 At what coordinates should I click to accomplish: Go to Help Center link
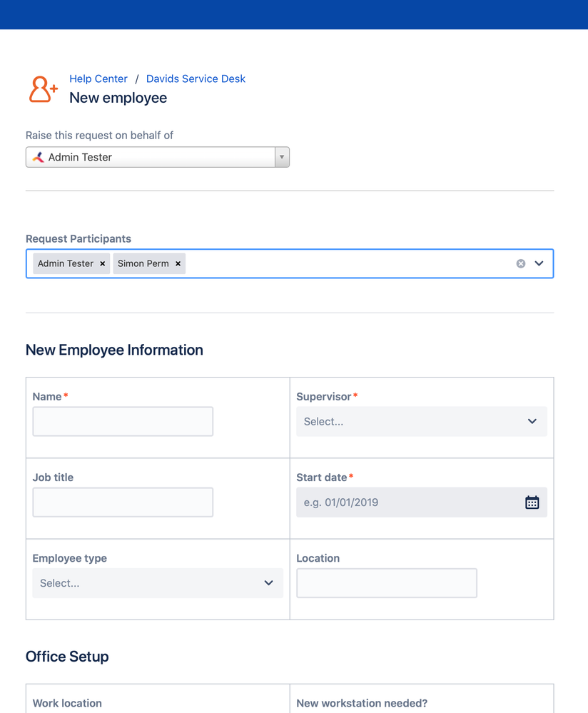click(98, 79)
